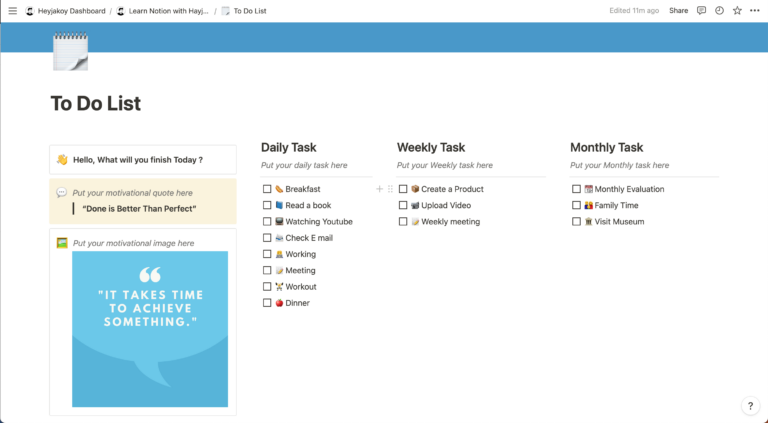Click the Monthly Evaluation calendar emoji
The width and height of the screenshot is (768, 423).
pos(588,189)
